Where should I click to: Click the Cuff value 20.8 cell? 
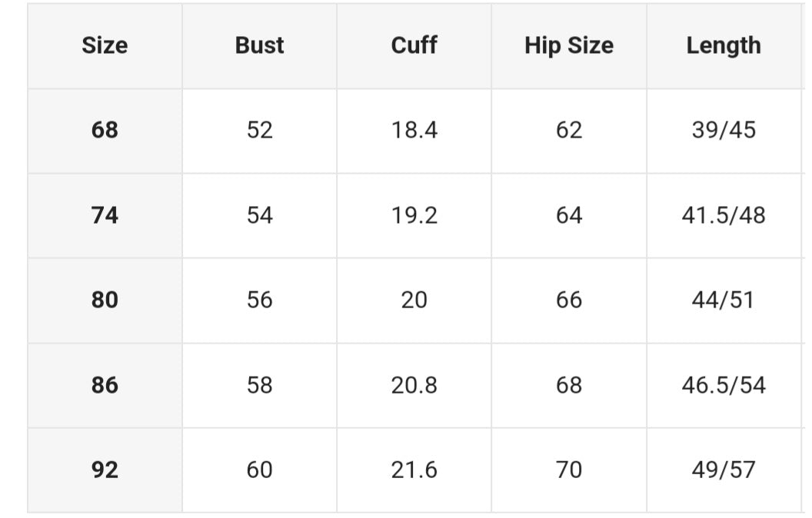[414, 385]
